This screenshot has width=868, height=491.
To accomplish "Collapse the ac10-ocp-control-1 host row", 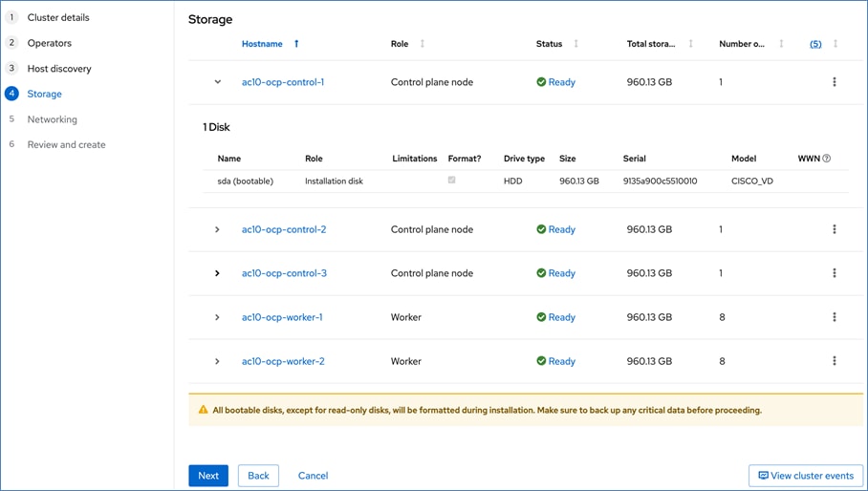I will pyautogui.click(x=218, y=82).
